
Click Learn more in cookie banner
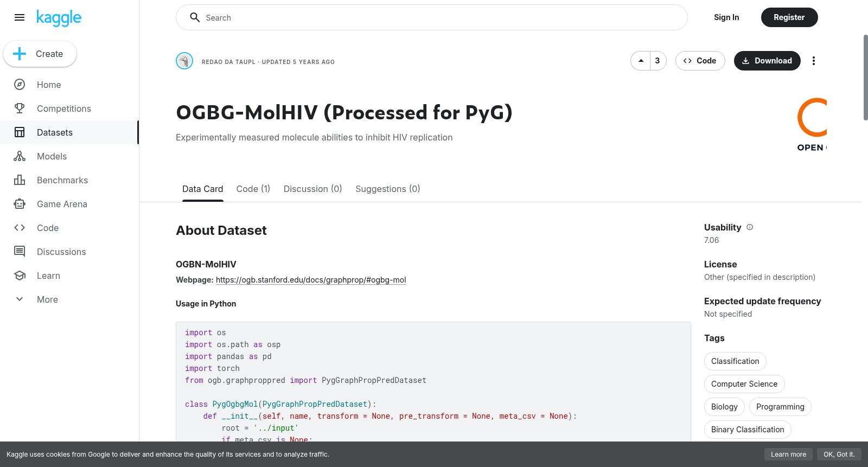coord(789,455)
